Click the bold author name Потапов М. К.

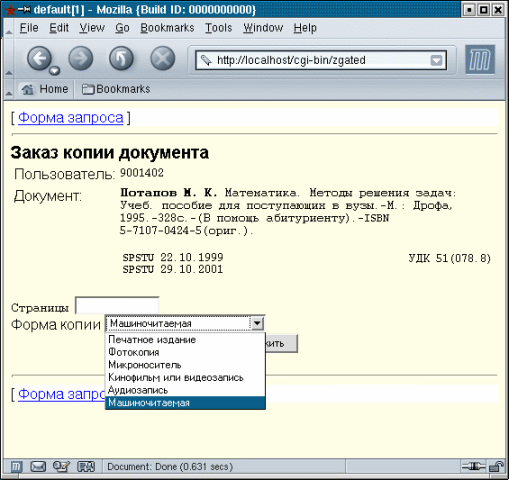coord(169,193)
